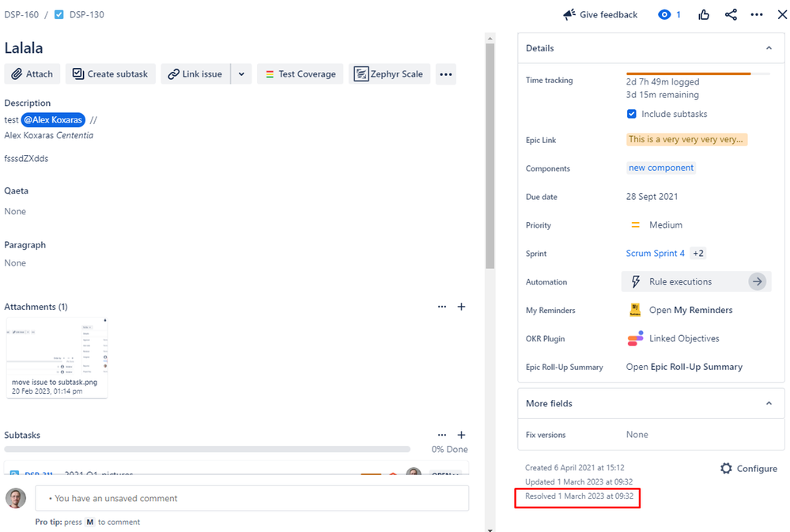Viewport: 790px width, 532px height.
Task: Open Rule executions automation
Action: coord(696,281)
